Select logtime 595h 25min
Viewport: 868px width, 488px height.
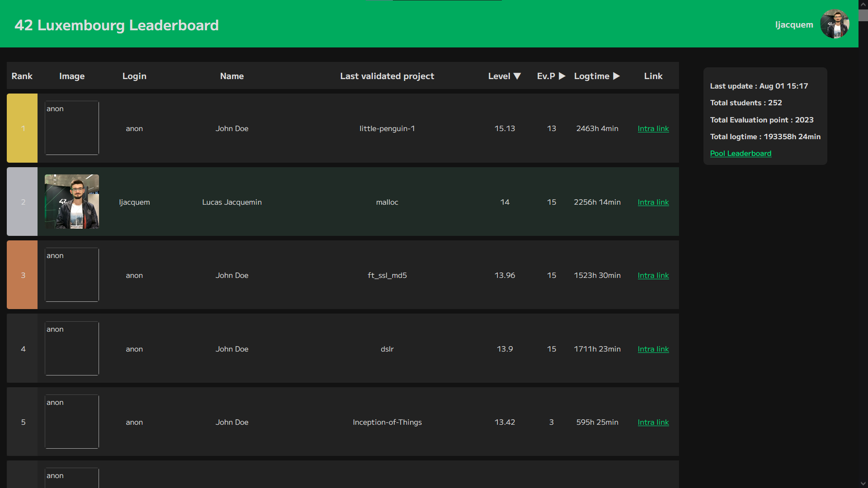(x=597, y=422)
